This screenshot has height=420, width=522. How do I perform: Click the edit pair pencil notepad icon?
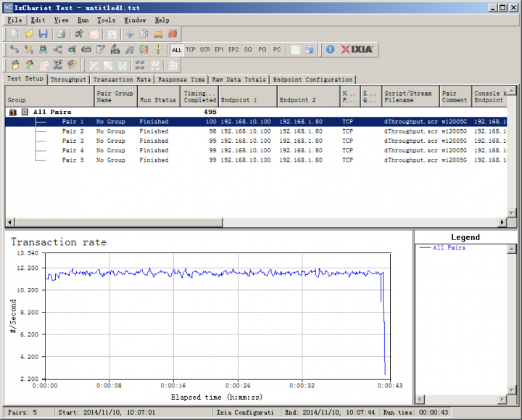[x=101, y=49]
